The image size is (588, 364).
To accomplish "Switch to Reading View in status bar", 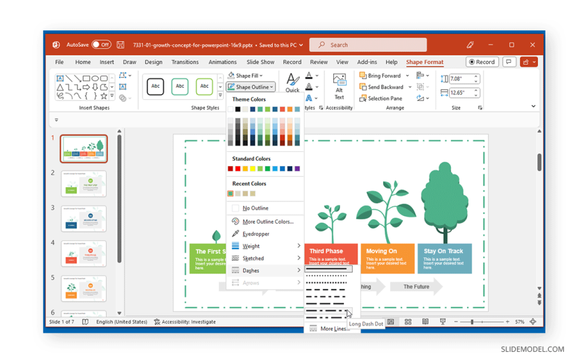I will tap(425, 322).
